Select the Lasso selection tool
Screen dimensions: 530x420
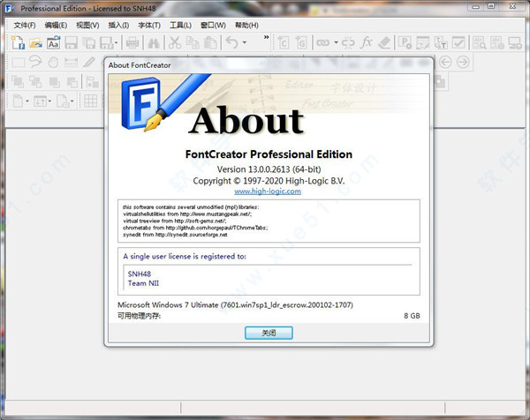pos(35,62)
